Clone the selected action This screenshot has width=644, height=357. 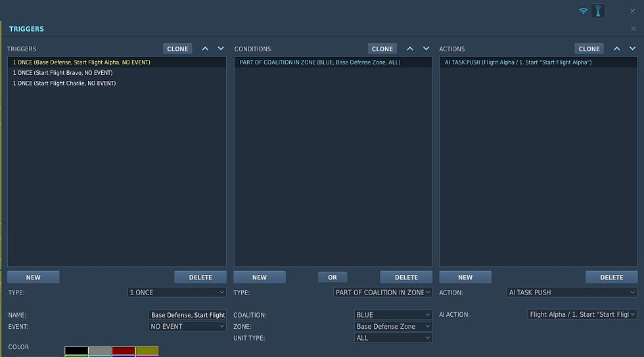[x=589, y=49]
